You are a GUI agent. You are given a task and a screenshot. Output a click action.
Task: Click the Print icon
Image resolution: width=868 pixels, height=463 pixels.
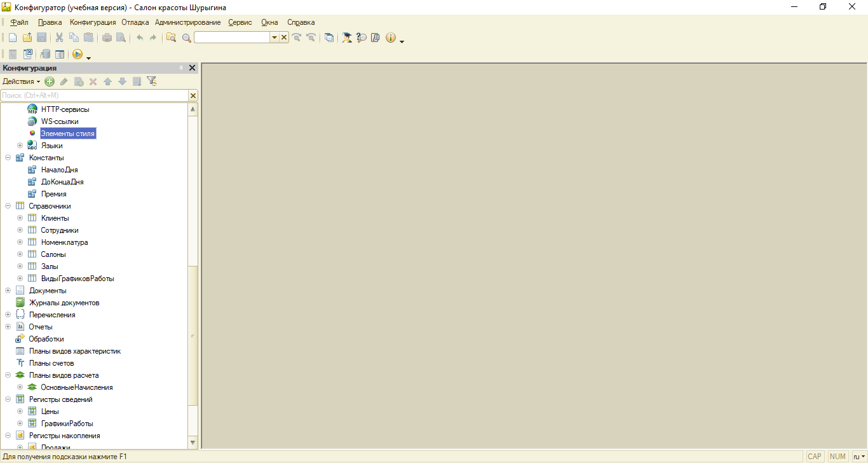(x=107, y=38)
